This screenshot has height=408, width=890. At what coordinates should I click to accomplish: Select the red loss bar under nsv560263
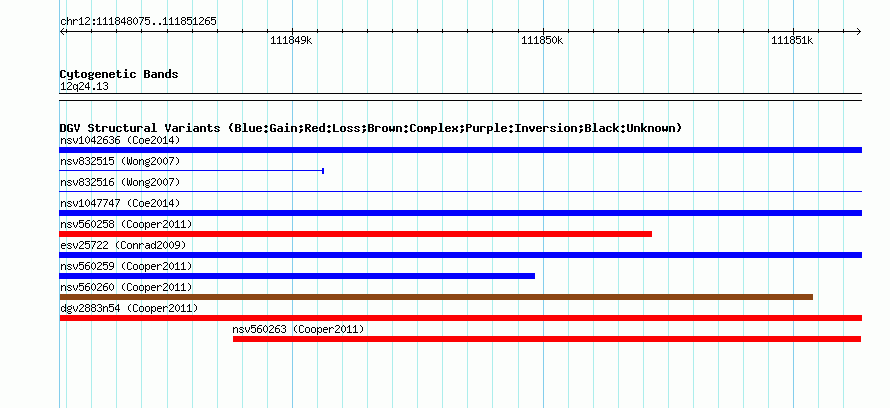(547, 339)
